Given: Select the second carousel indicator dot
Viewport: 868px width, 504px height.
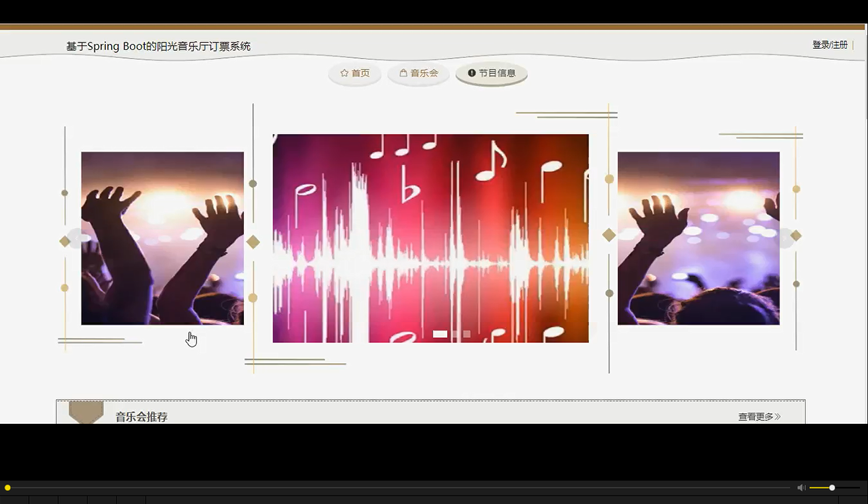Looking at the screenshot, I should (x=455, y=334).
